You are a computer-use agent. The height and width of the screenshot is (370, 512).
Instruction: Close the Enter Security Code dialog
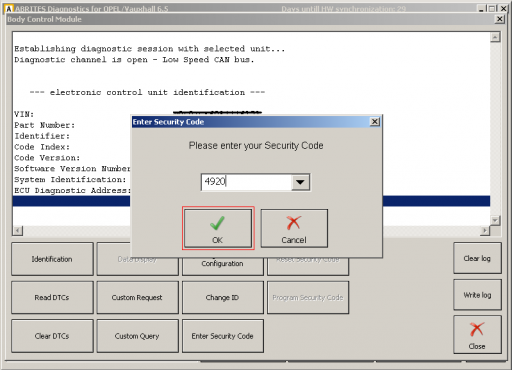[x=375, y=122]
